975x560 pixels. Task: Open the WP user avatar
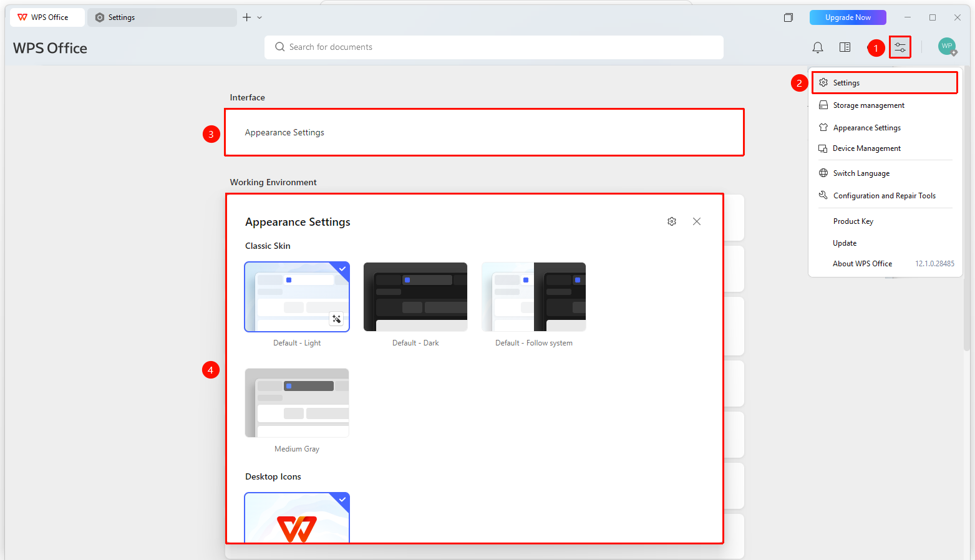[947, 47]
